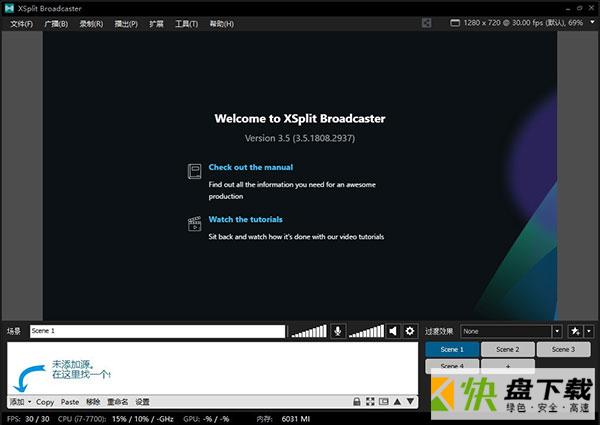Click the manual book icon

coord(194,171)
